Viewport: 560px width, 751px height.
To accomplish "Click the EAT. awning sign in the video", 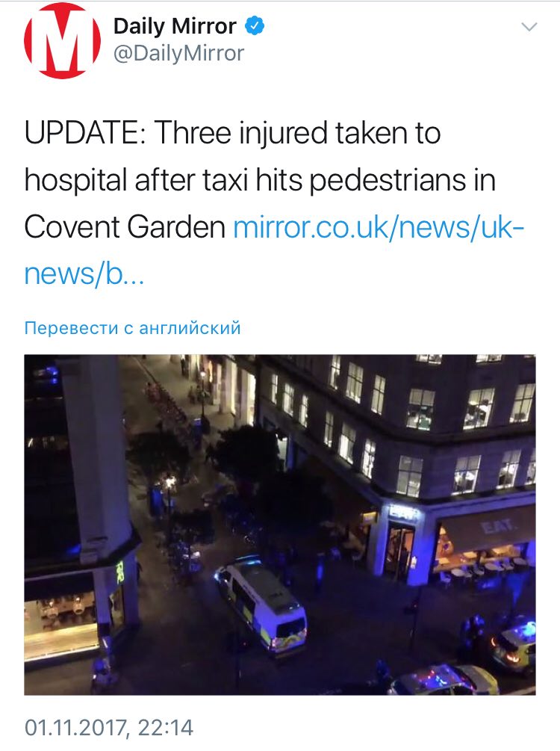I will (500, 528).
